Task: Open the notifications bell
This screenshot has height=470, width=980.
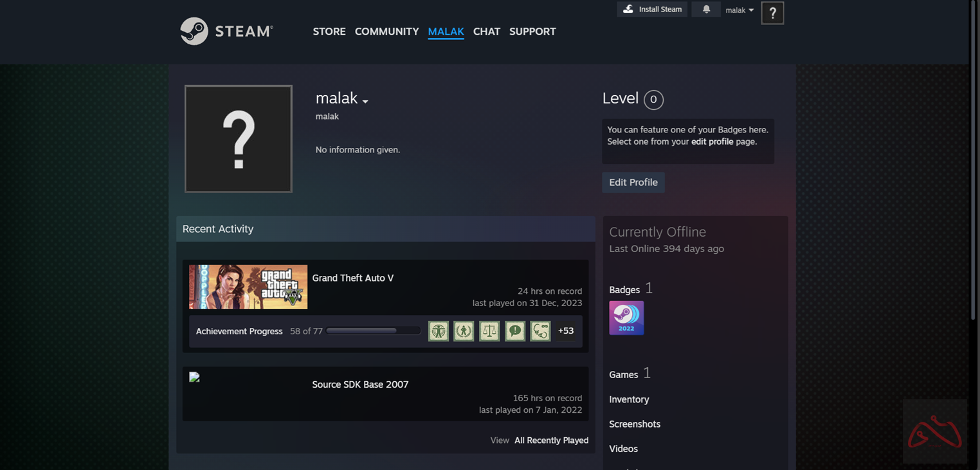Action: point(706,10)
